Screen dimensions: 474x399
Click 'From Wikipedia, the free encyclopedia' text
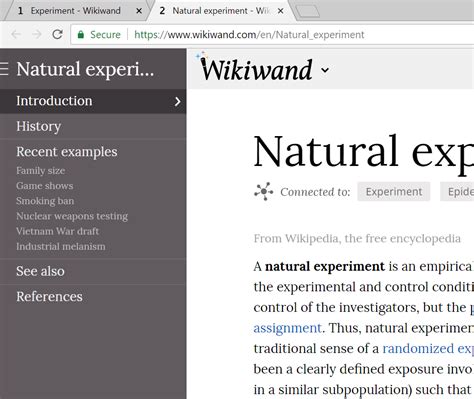click(x=357, y=238)
